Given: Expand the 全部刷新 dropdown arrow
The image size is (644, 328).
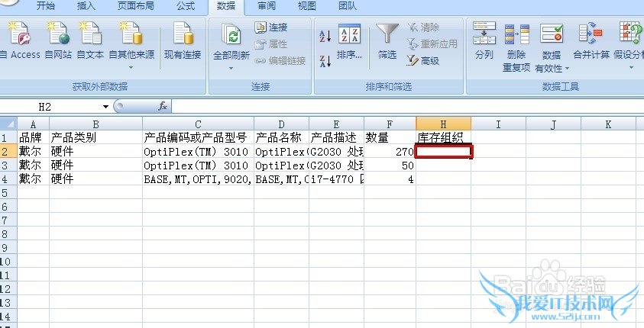Looking at the screenshot, I should tap(231, 68).
